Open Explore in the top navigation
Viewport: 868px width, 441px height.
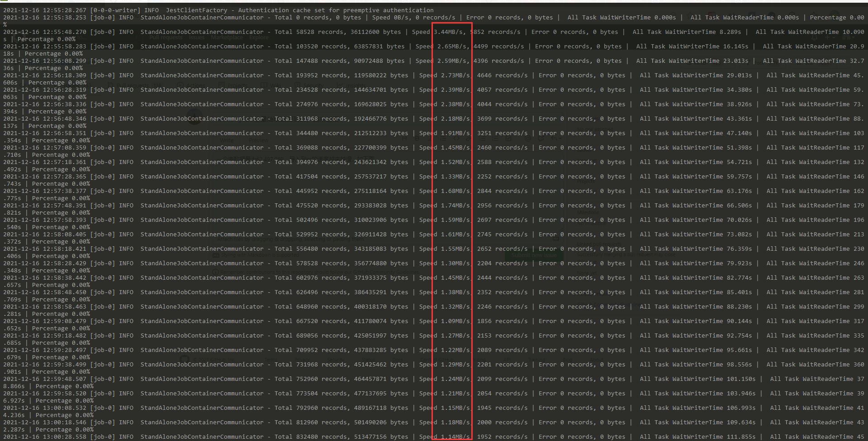[x=258, y=38]
